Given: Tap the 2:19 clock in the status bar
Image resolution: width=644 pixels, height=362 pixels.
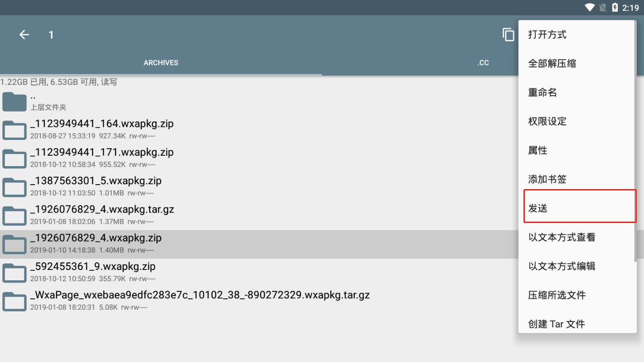Looking at the screenshot, I should 630,8.
